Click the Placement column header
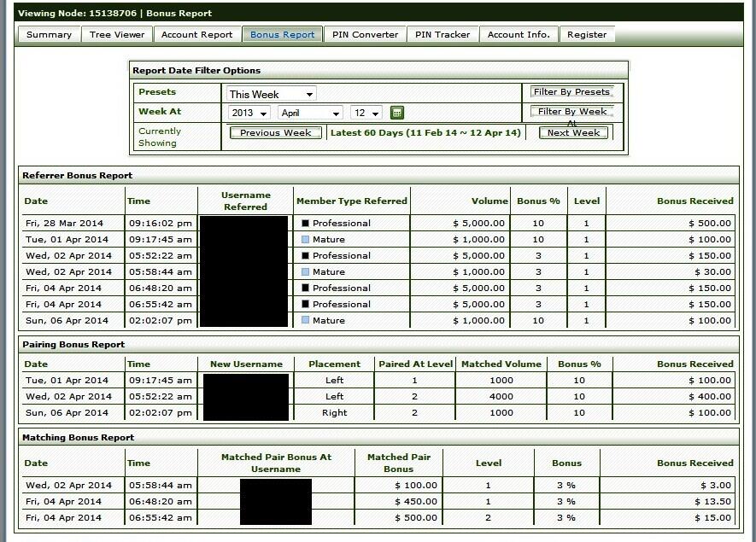 334,364
